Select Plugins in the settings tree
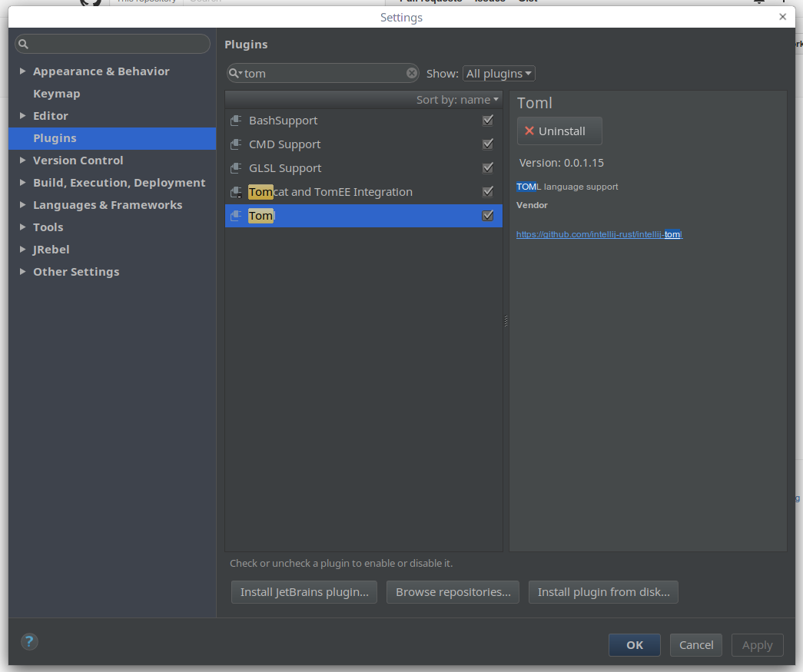Screen dimensions: 803x672 click(x=112, y=138)
